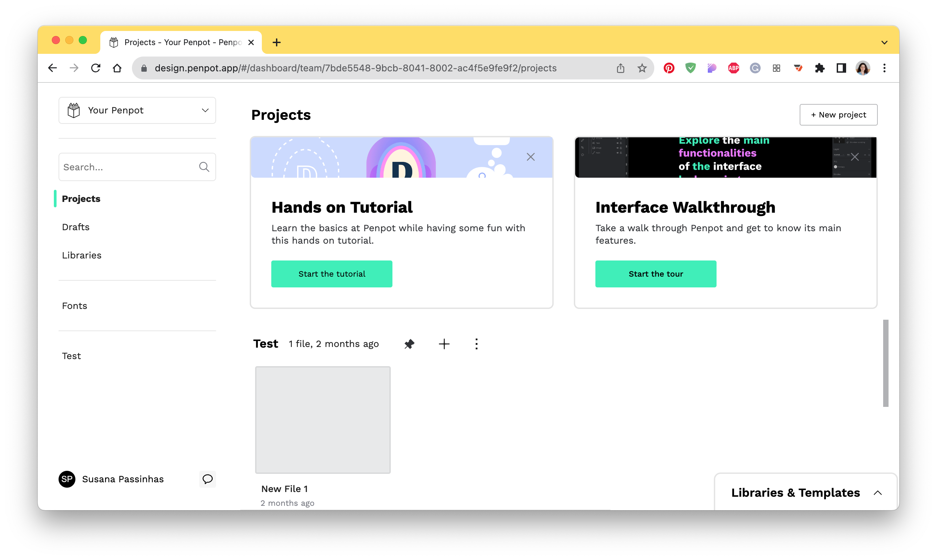Open Drafts in the sidebar
937x560 pixels.
click(75, 227)
